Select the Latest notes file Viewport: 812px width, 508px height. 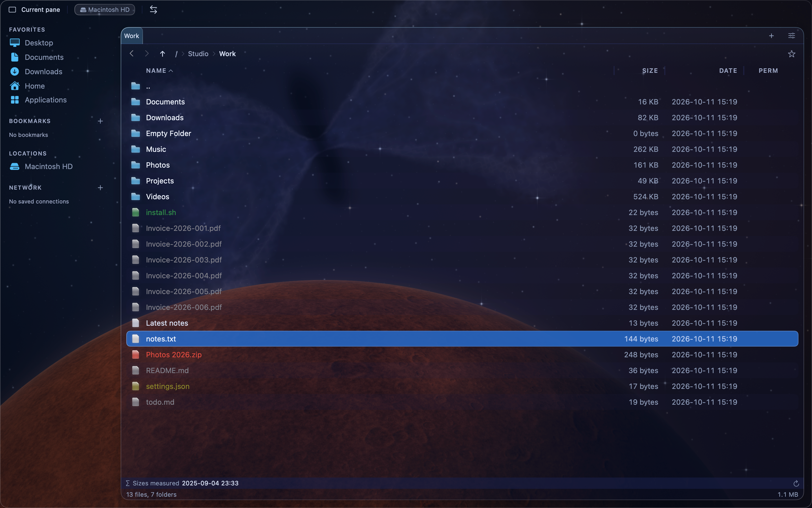[462, 323]
